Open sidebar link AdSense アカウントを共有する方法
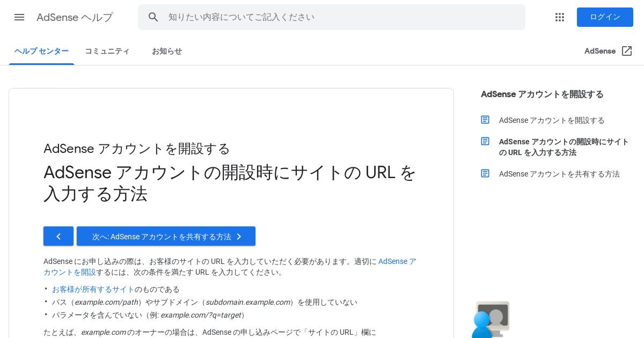644x338 pixels. pyautogui.click(x=559, y=174)
